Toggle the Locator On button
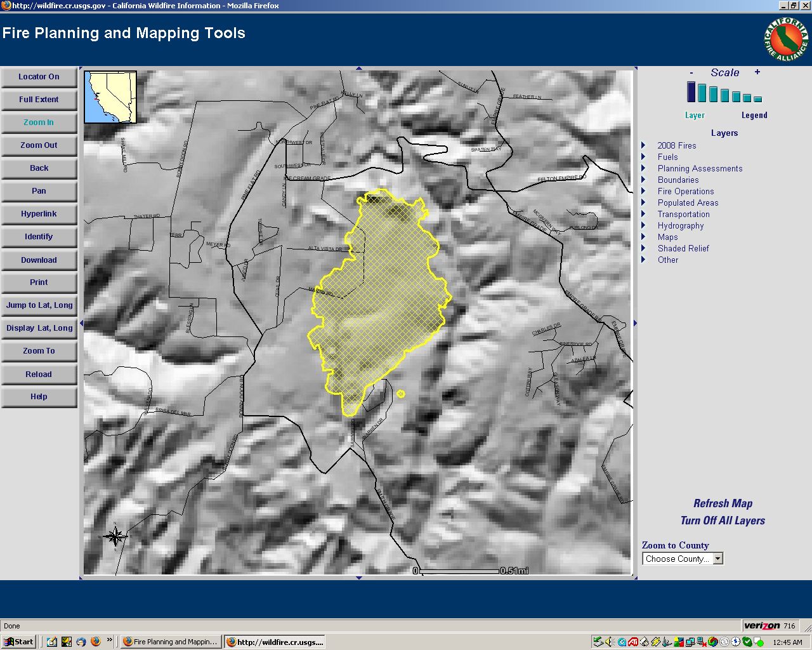Viewport: 812px width, 650px height. pos(39,77)
